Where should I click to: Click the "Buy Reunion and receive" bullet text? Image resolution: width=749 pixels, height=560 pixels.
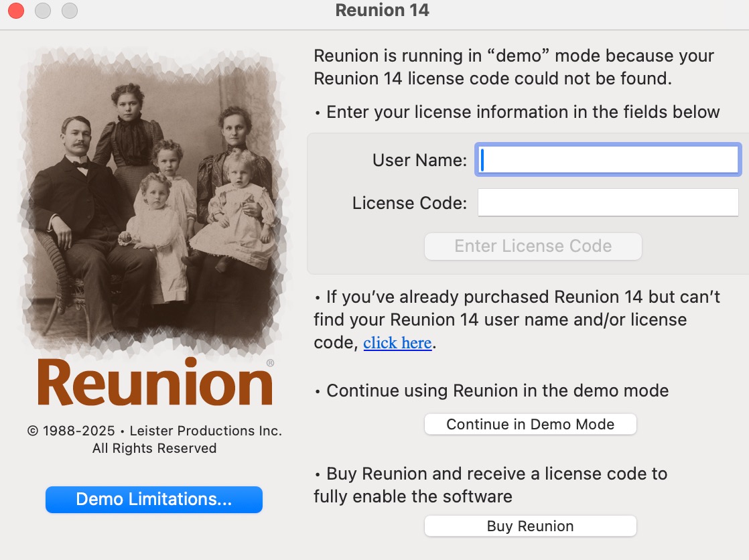(x=496, y=474)
